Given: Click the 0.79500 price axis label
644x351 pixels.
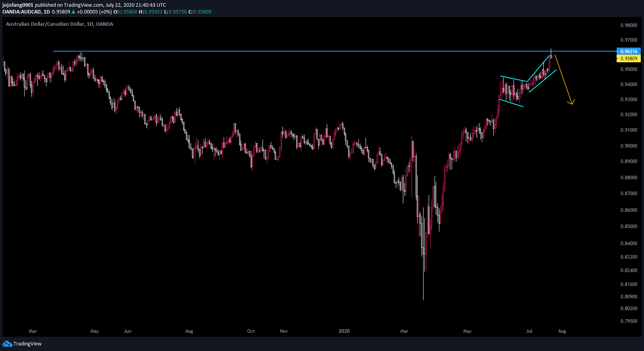Looking at the screenshot, I should (629, 321).
